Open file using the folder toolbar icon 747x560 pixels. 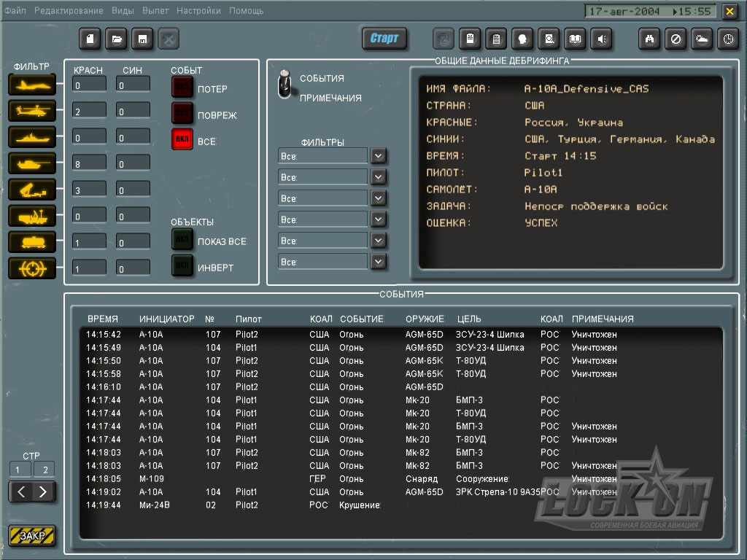[117, 39]
